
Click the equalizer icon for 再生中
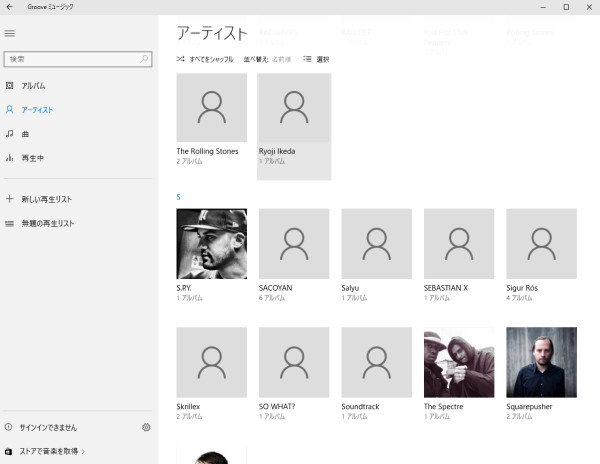[10, 158]
